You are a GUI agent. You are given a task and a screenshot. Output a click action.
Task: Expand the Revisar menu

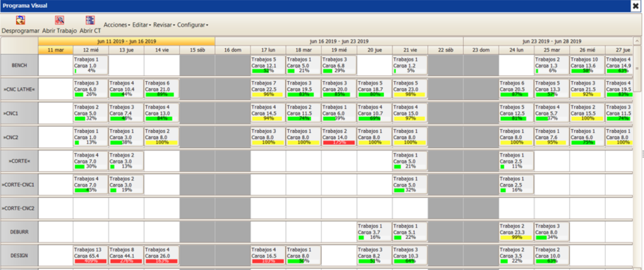tap(164, 25)
